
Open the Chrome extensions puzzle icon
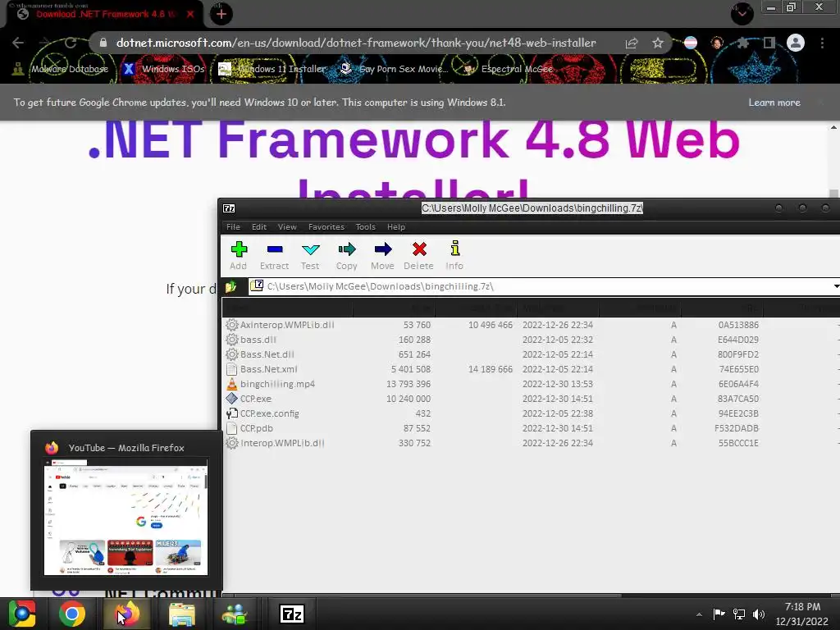742,43
